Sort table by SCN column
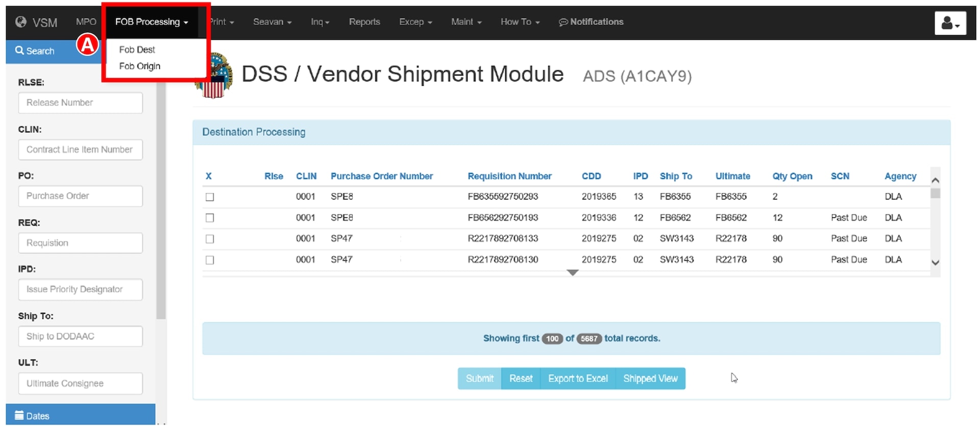This screenshot has height=427, width=980. pyautogui.click(x=840, y=176)
